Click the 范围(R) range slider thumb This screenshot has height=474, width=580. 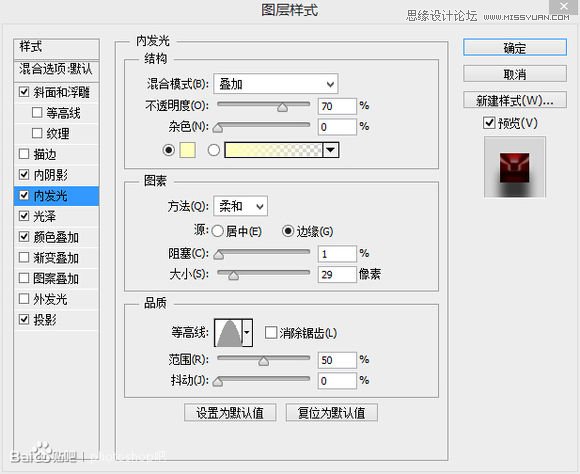(x=264, y=361)
